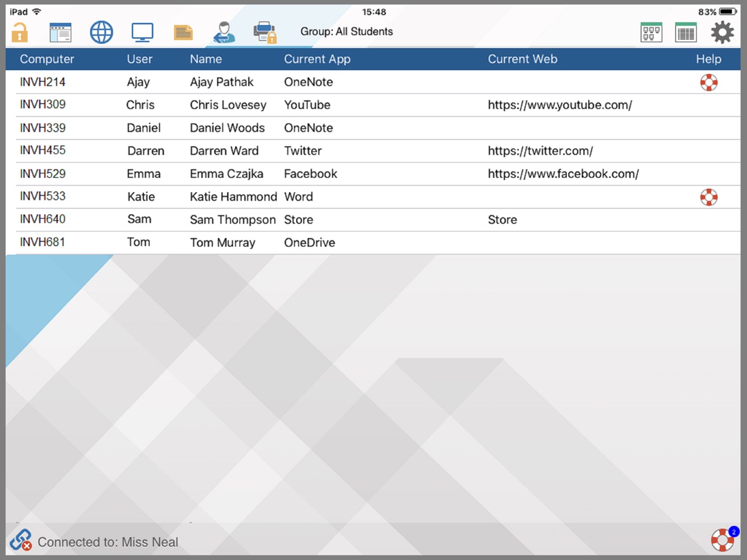The image size is (747, 560).
Task: Click the https://www.facebook.com/ URL
Action: [563, 174]
